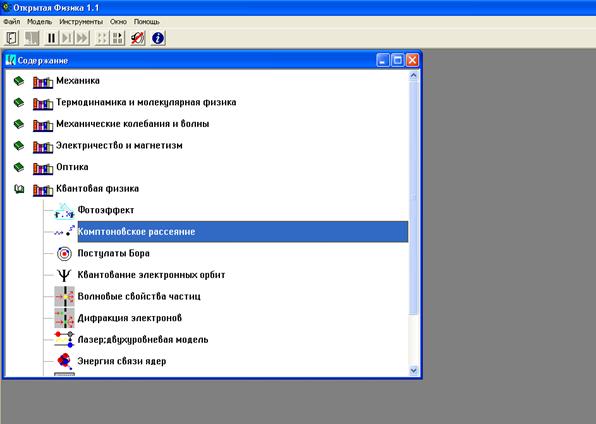Open Квантование электронных орбит model
The width and height of the screenshot is (596, 424).
click(151, 275)
